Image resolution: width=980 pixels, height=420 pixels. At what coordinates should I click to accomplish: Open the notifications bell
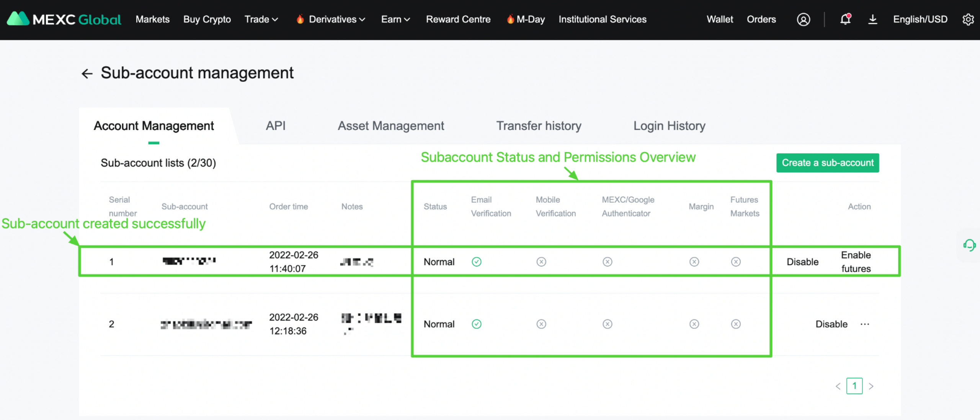845,19
